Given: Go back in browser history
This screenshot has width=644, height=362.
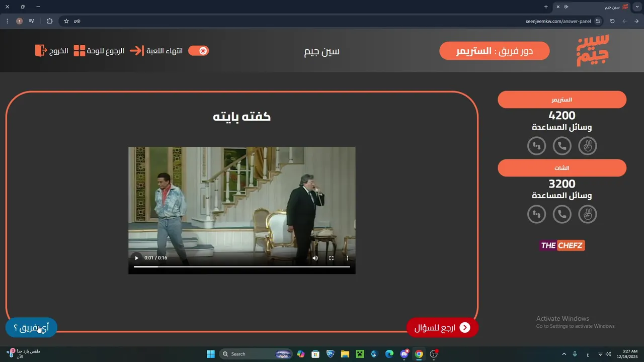Looking at the screenshot, I should pos(636,21).
